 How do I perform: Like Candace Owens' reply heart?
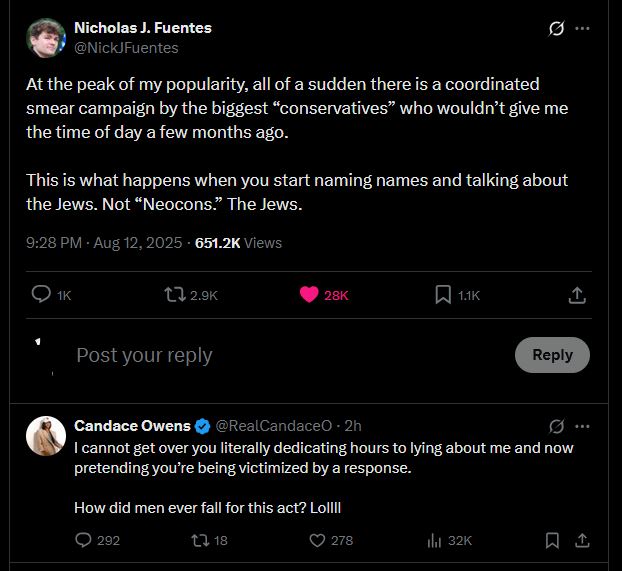pyautogui.click(x=317, y=540)
